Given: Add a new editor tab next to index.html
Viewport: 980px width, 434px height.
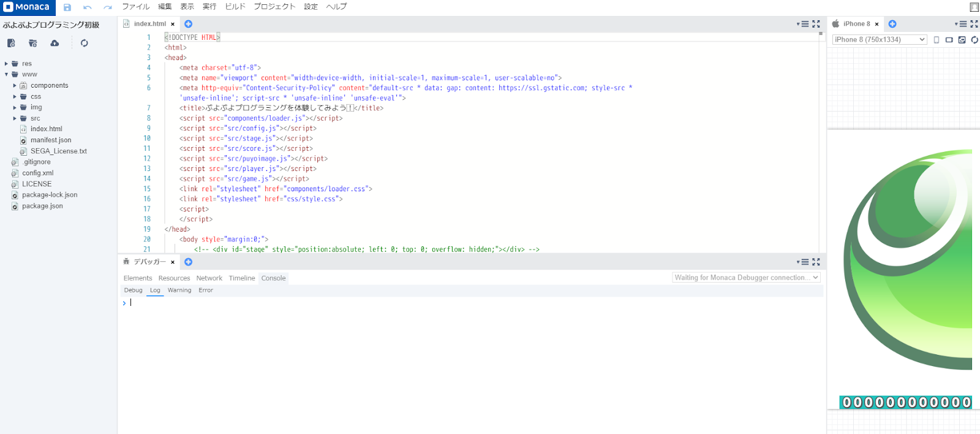Looking at the screenshot, I should [189, 24].
